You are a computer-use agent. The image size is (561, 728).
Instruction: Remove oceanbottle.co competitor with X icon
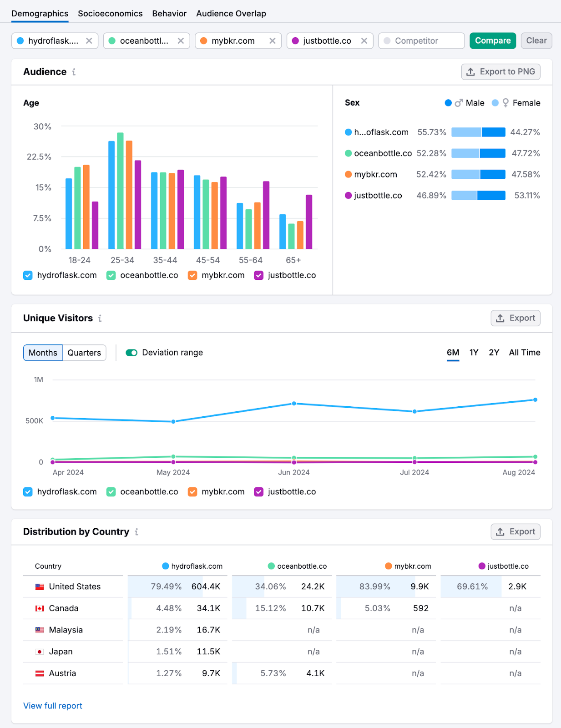(x=181, y=41)
